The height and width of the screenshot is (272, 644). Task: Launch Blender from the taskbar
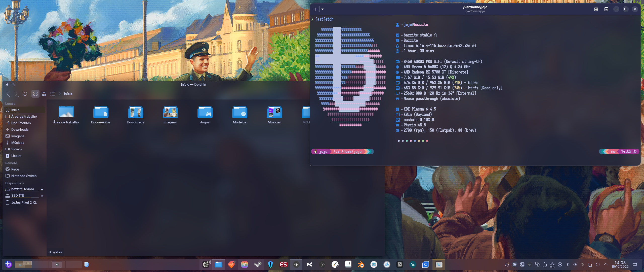361,264
